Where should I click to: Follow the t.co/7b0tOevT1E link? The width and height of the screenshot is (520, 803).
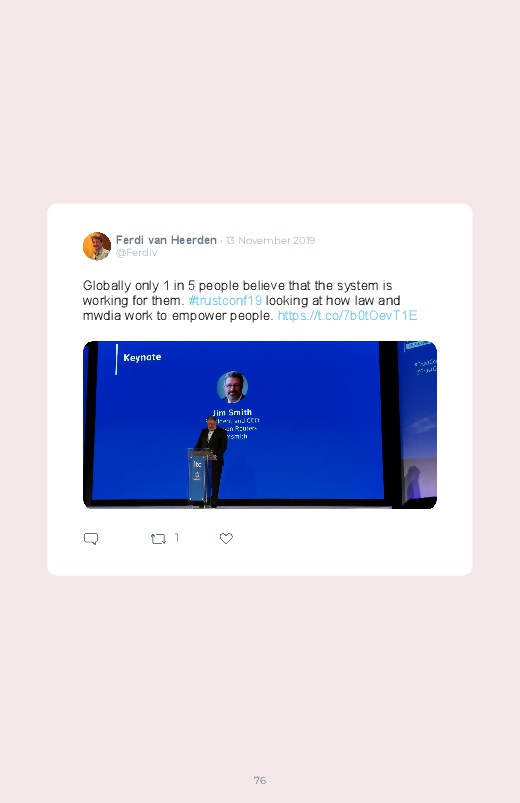point(347,315)
